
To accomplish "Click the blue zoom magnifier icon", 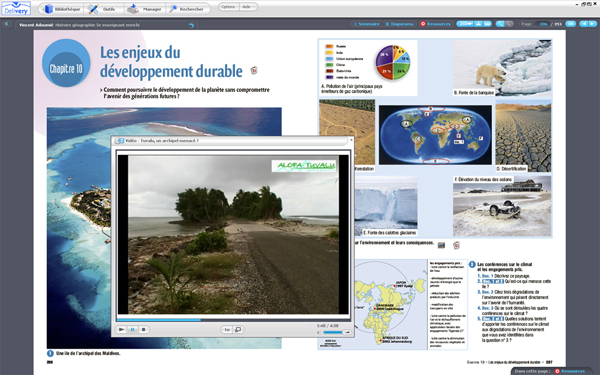I will 500,24.
